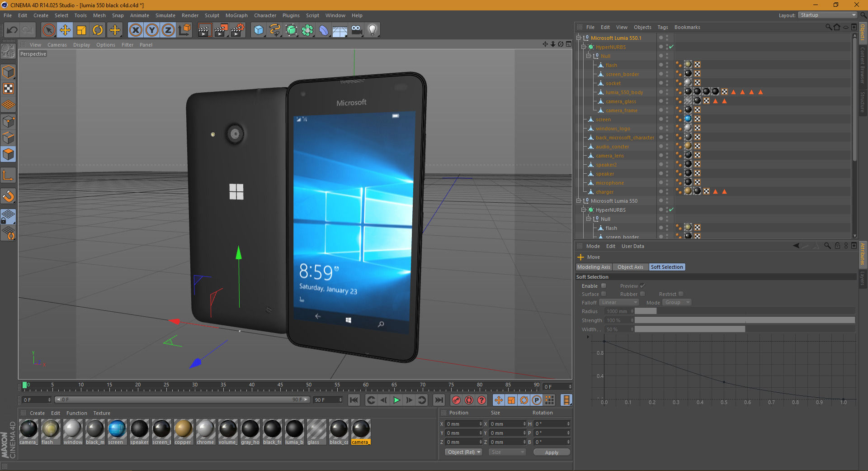Click the record active objects button

(456, 400)
